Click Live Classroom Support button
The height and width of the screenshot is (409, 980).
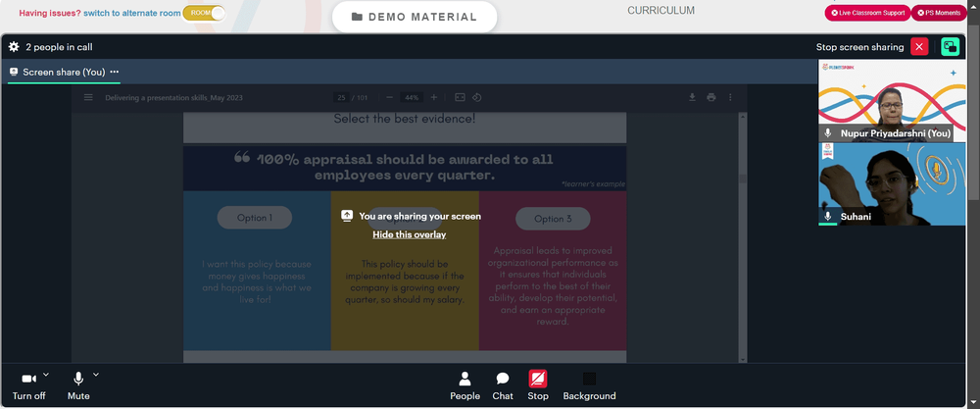click(x=867, y=13)
